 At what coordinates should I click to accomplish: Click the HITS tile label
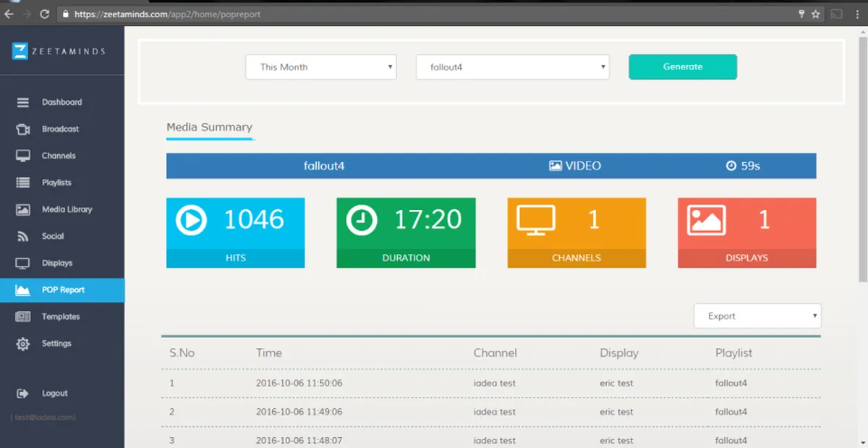click(x=235, y=258)
